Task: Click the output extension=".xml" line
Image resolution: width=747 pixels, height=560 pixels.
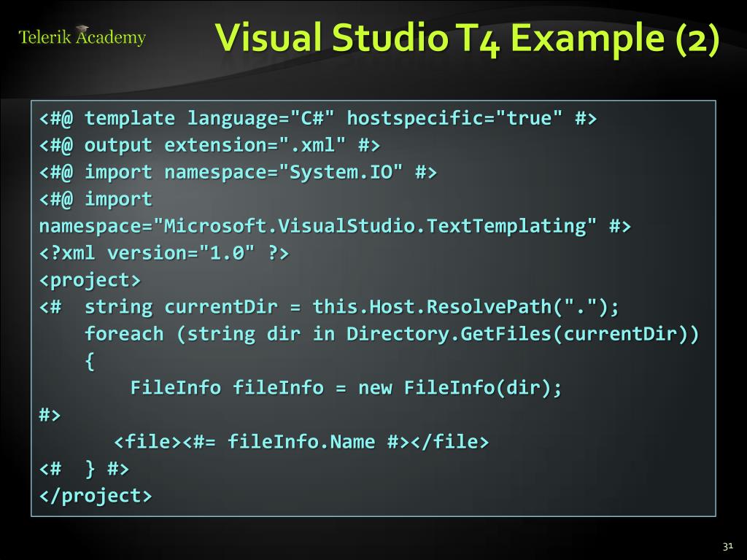Action: coord(209,145)
